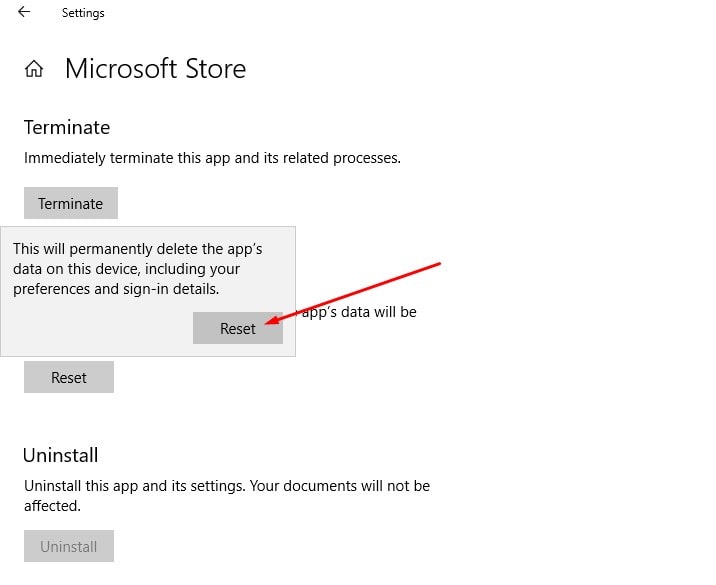Image resolution: width=716 pixels, height=585 pixels.
Task: Click the Settings window title text
Action: tap(83, 13)
